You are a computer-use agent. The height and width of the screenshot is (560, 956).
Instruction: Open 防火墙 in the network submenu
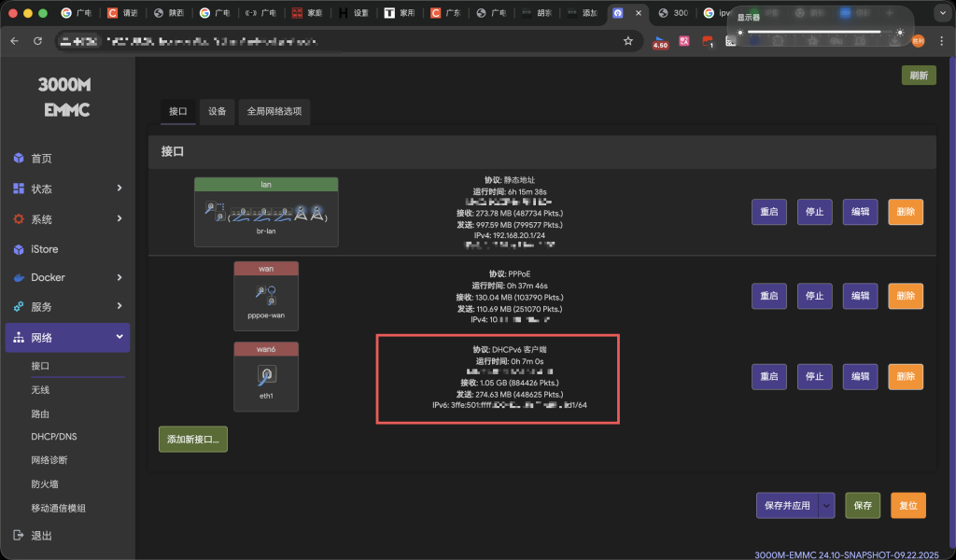coord(45,484)
